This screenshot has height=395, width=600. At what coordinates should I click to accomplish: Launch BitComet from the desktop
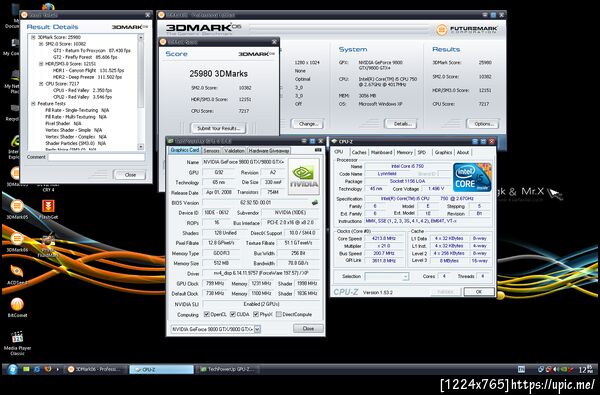point(17,308)
